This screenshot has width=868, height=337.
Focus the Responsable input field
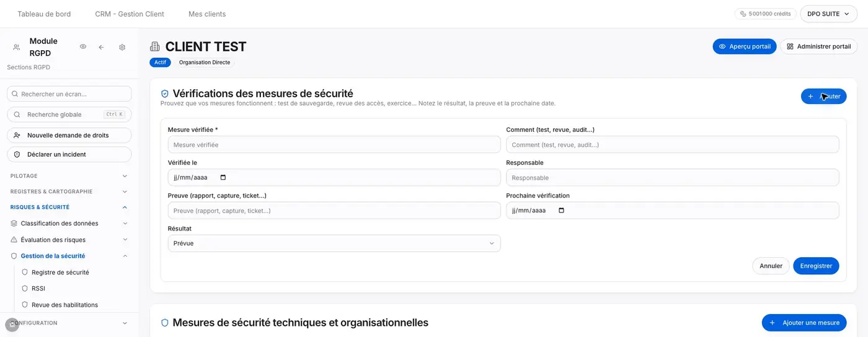click(673, 177)
